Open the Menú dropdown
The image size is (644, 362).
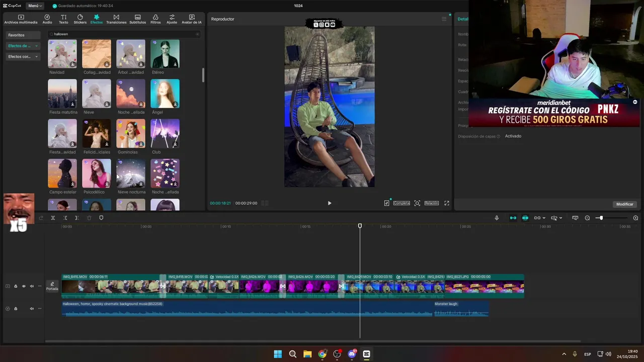(x=35, y=6)
